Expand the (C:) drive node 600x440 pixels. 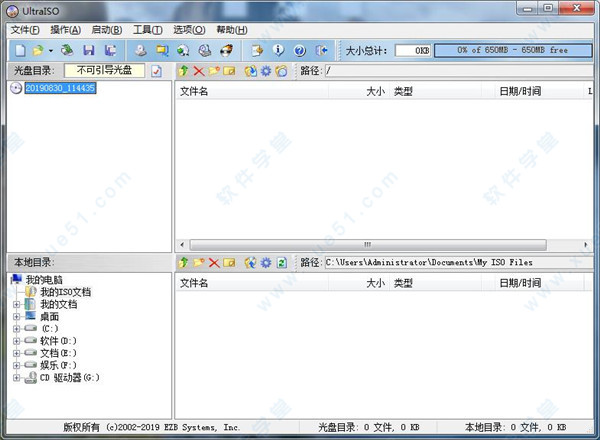coord(16,329)
